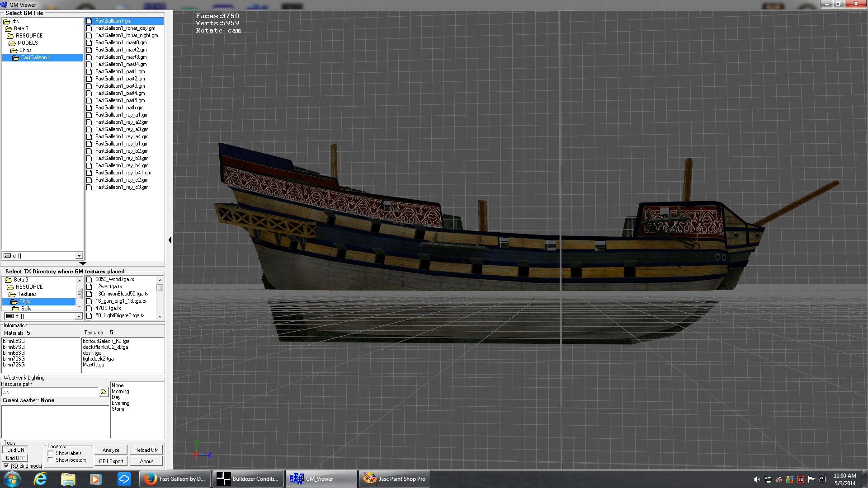Image resolution: width=868 pixels, height=488 pixels.
Task: Select 13CrimsonBlood50.tga.tx texture file
Action: 122,294
